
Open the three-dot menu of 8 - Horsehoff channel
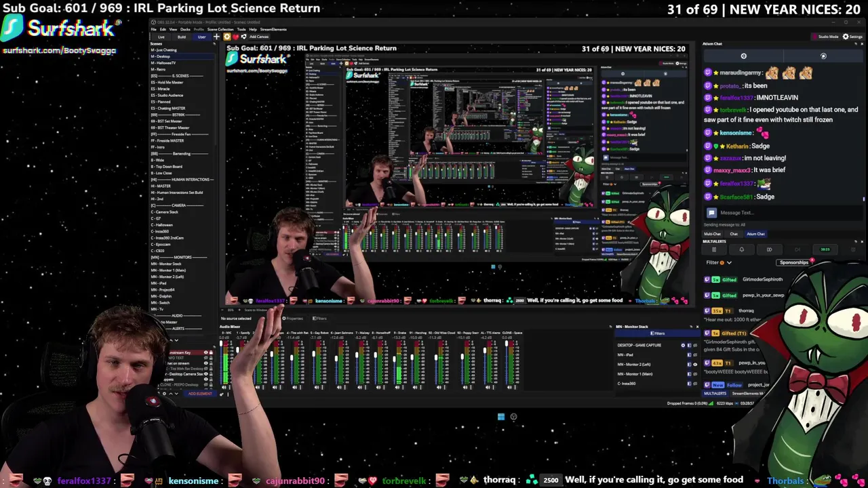[384, 387]
